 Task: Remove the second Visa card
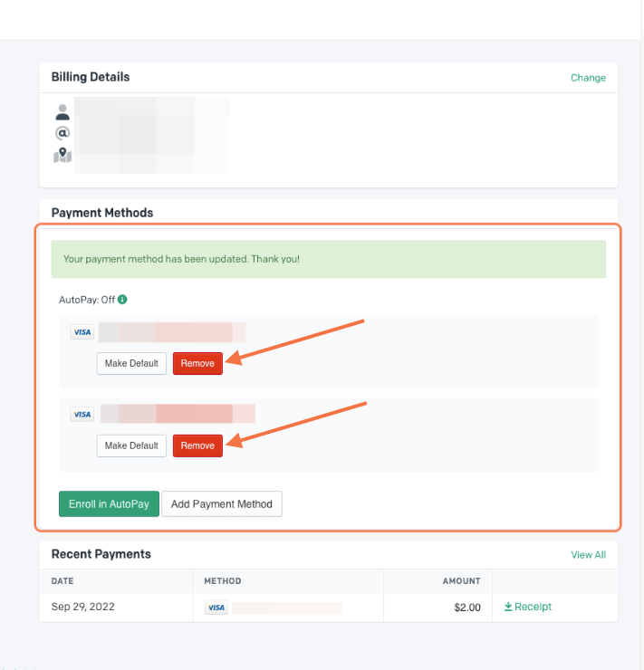[197, 445]
